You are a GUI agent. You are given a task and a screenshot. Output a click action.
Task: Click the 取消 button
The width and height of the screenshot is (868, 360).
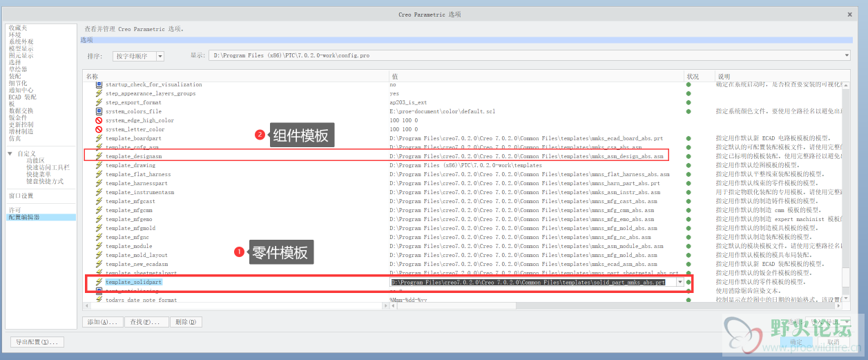(833, 341)
